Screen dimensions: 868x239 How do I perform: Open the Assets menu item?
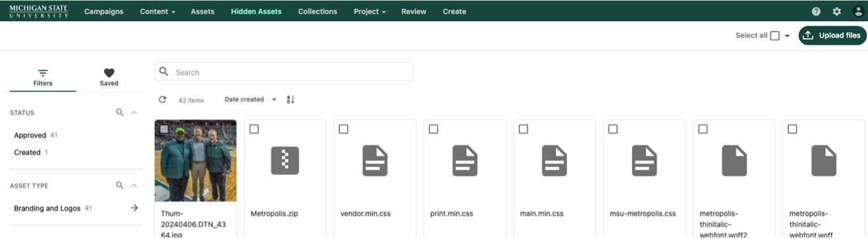pyautogui.click(x=203, y=11)
